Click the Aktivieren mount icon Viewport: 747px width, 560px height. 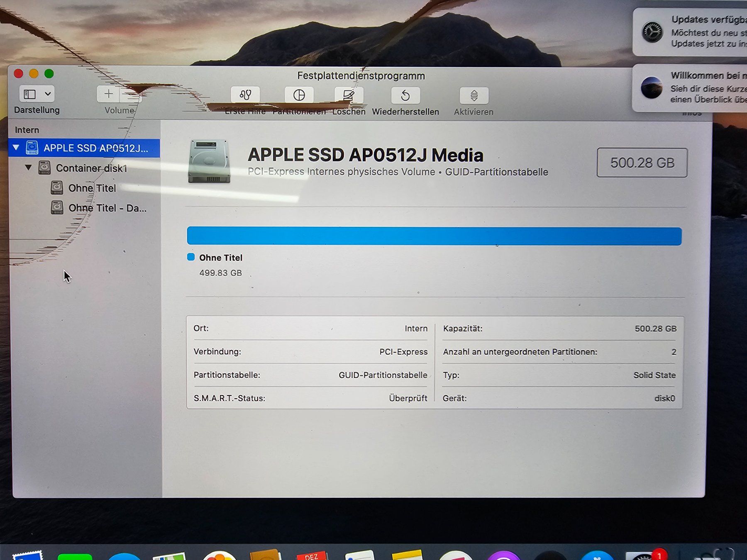point(474,96)
